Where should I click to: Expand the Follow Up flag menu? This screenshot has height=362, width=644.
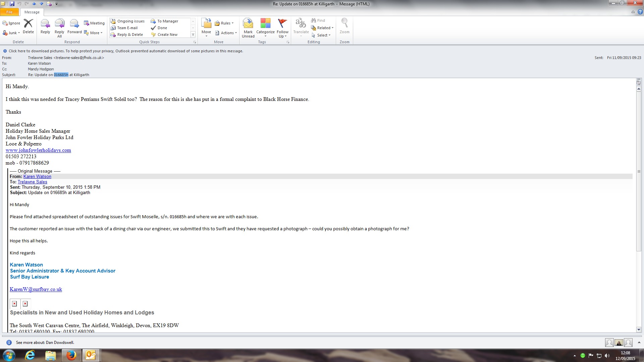[x=282, y=28]
